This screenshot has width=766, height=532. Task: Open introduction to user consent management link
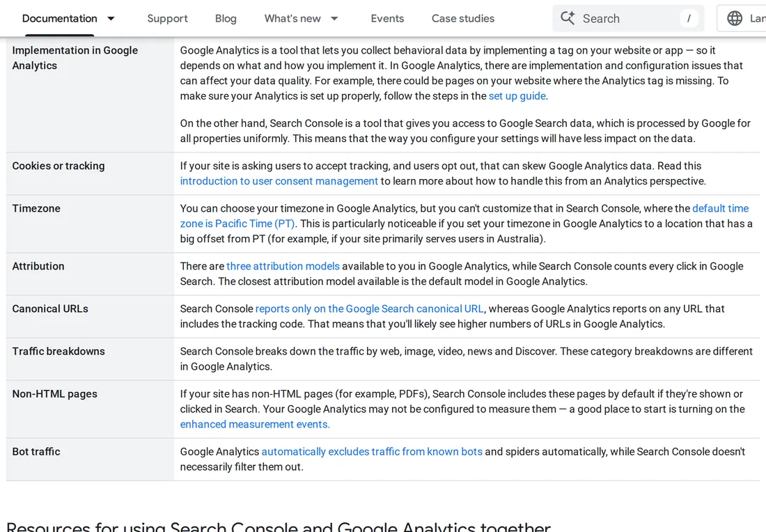click(x=279, y=181)
